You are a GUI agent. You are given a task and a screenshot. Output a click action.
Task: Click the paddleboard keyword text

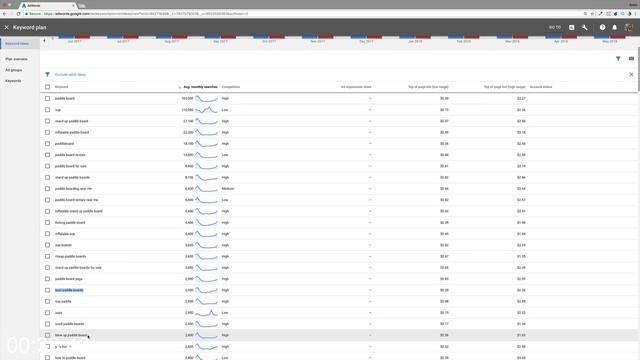click(64, 144)
